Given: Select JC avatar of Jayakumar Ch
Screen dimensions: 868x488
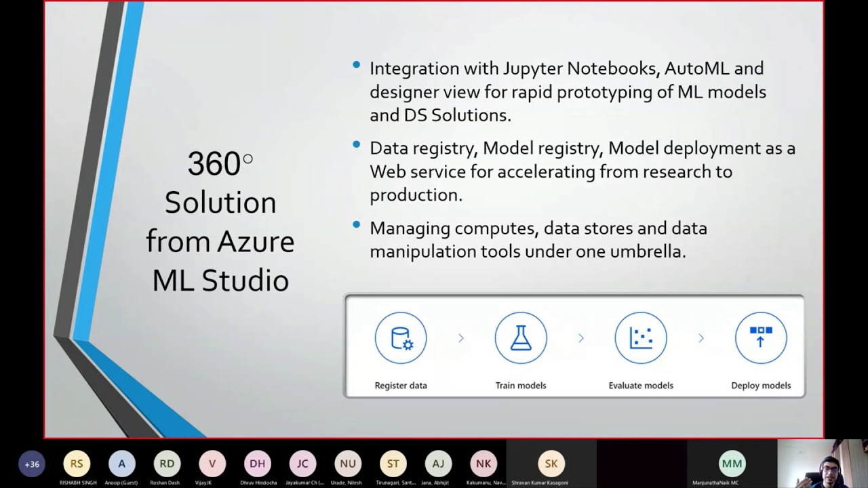Looking at the screenshot, I should (302, 464).
